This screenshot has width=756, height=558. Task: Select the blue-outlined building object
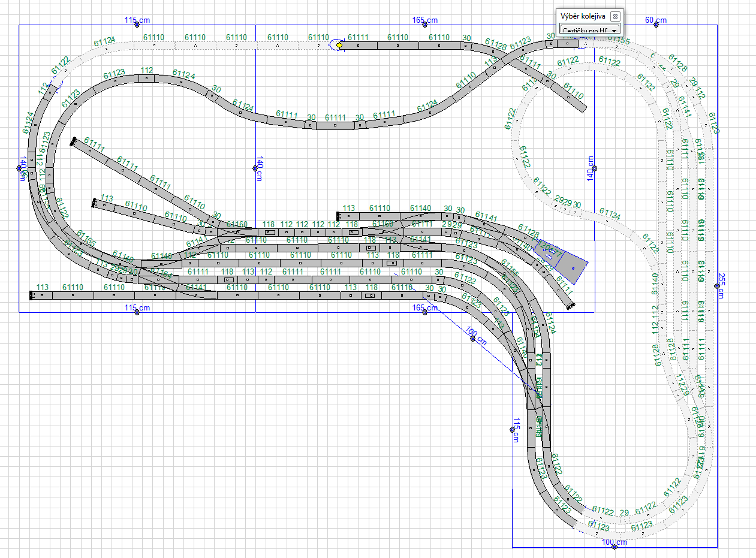tap(571, 267)
